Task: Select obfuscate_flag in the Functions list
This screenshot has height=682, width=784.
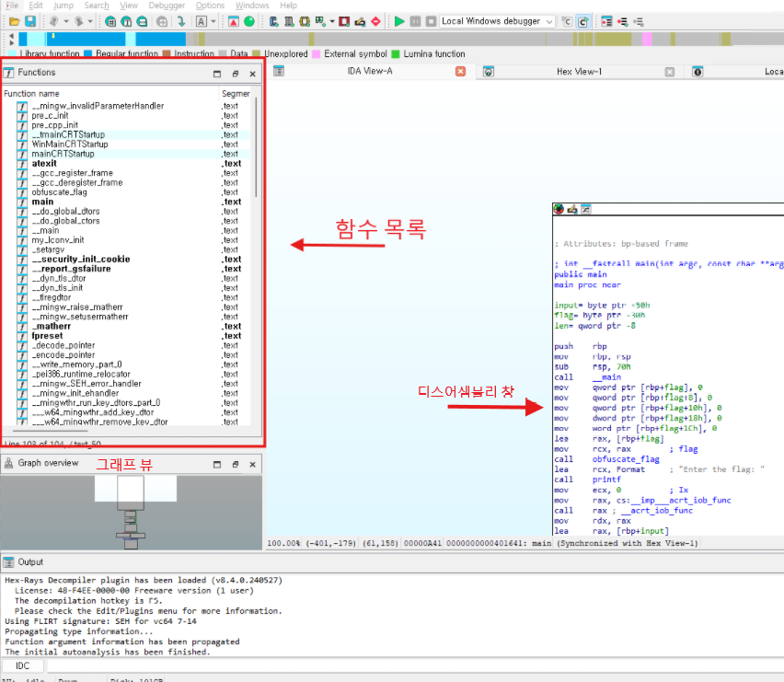Action: (59, 192)
